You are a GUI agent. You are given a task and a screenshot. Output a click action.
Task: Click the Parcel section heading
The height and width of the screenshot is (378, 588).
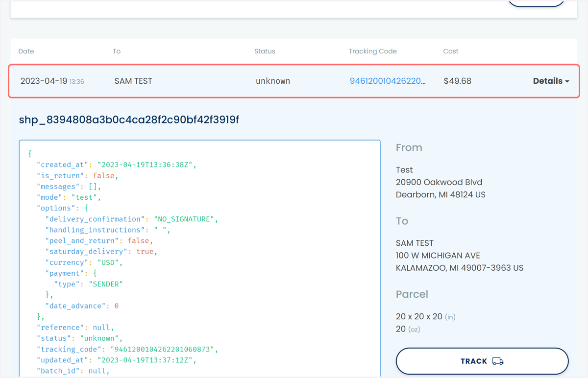412,294
